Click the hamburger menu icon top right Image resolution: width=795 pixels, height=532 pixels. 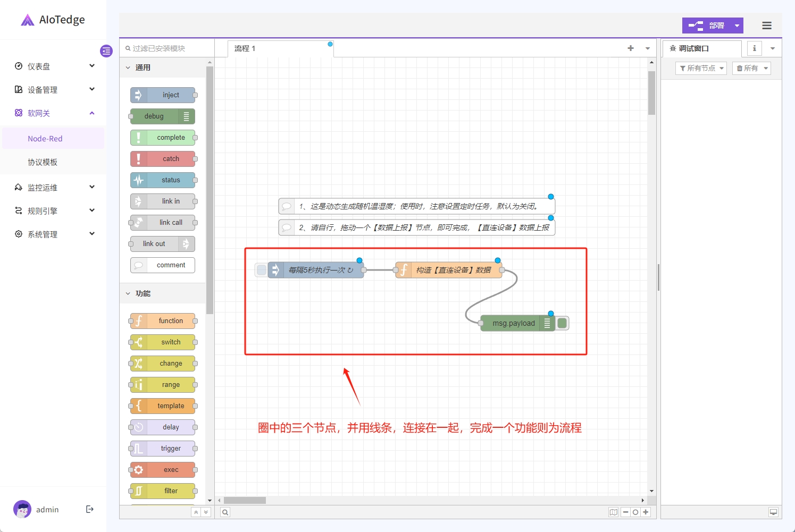[766, 26]
